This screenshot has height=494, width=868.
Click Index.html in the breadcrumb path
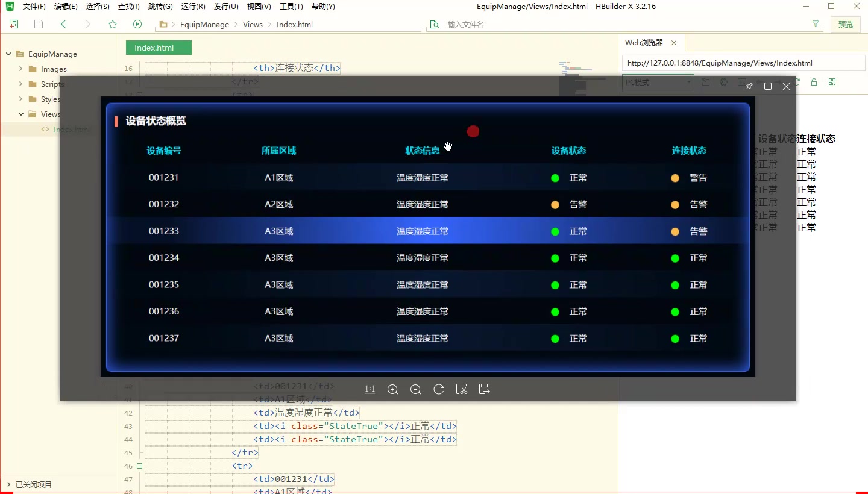[x=295, y=25]
